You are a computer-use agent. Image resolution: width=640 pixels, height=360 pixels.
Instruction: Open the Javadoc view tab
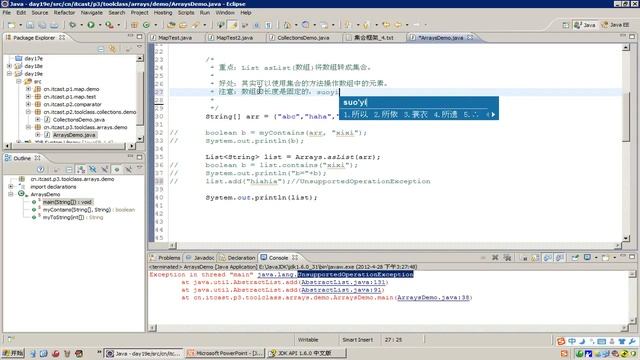(200, 258)
